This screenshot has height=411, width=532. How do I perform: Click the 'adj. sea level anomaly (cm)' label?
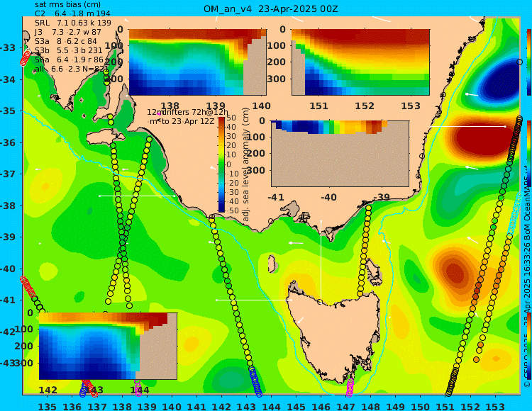coord(245,164)
